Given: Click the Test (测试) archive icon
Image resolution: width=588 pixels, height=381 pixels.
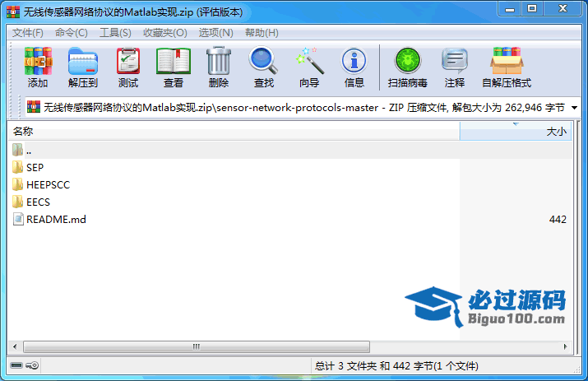Looking at the screenshot, I should point(128,61).
